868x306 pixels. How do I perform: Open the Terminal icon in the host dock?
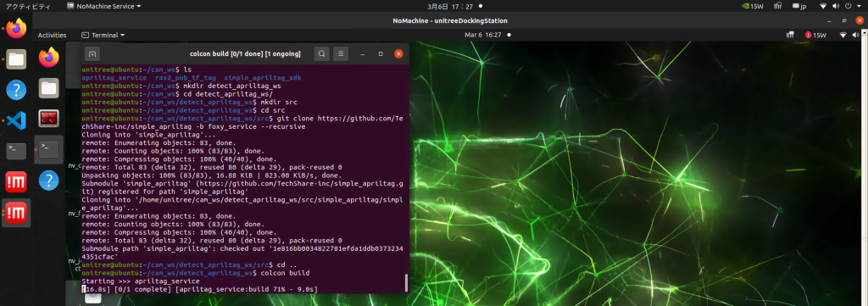17,151
